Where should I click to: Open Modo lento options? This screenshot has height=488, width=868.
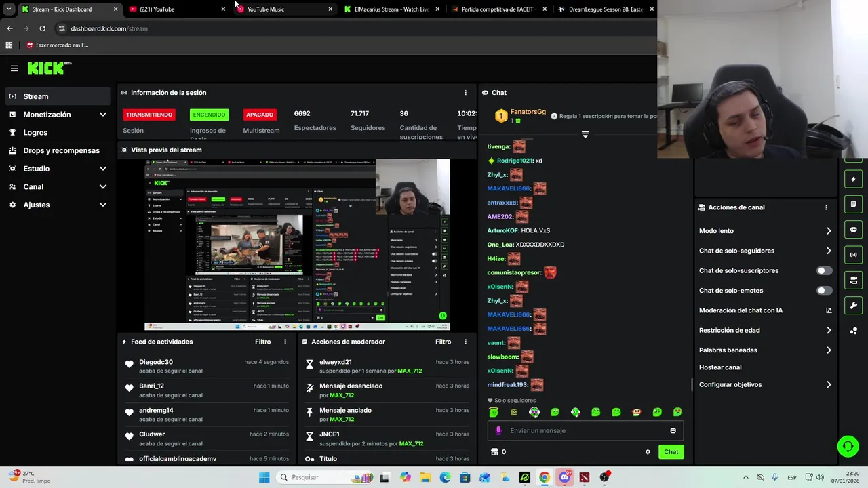pyautogui.click(x=765, y=231)
